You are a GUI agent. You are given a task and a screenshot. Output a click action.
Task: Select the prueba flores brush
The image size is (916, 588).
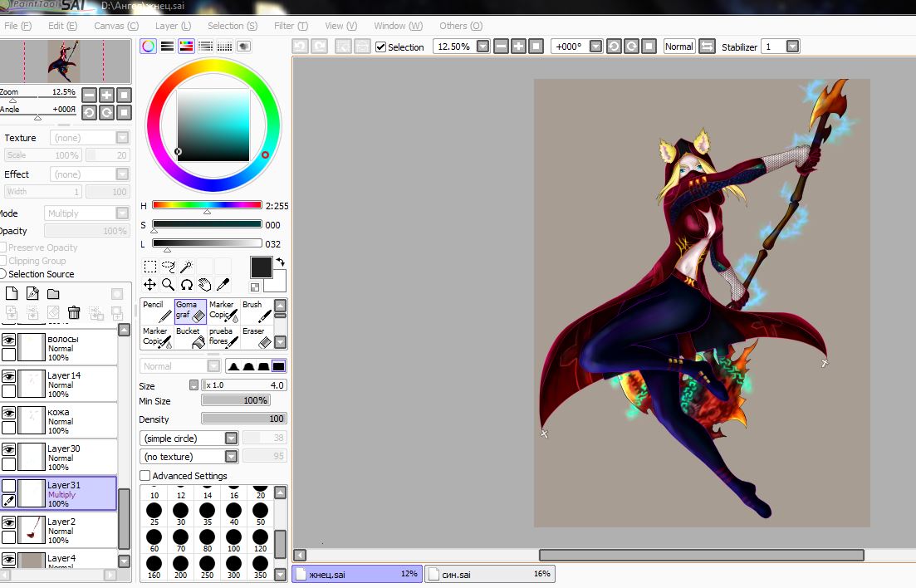tap(223, 337)
